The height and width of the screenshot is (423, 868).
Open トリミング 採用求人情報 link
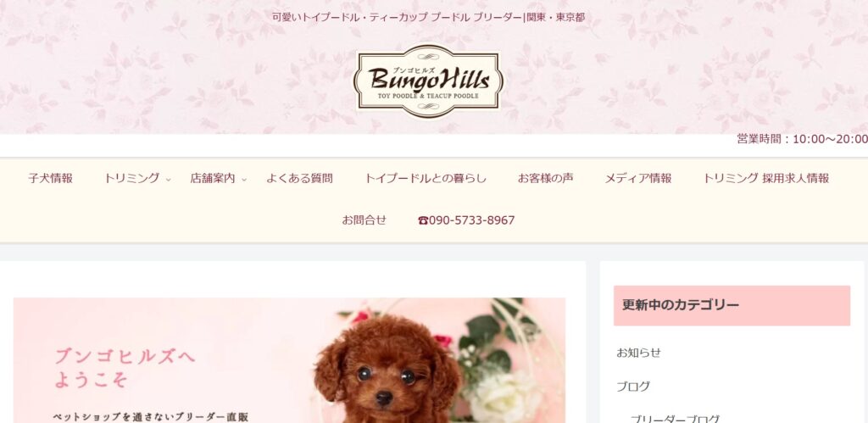tap(766, 178)
